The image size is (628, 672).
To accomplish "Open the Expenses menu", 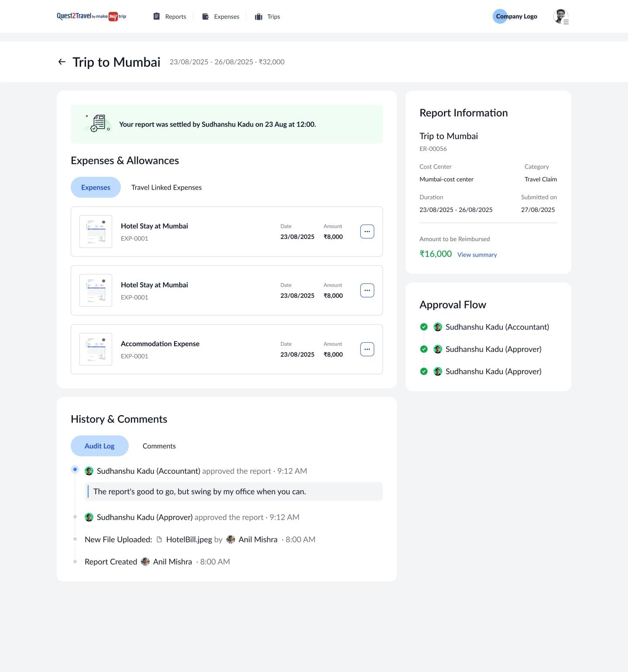I will 221,17.
